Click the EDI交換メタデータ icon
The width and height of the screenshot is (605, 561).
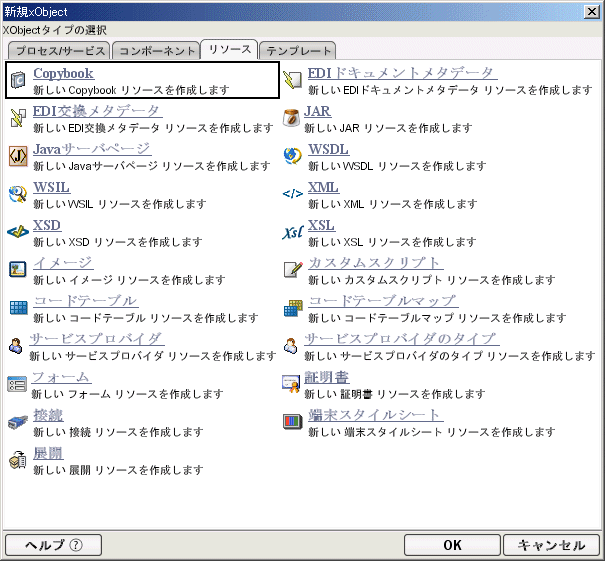[x=18, y=118]
